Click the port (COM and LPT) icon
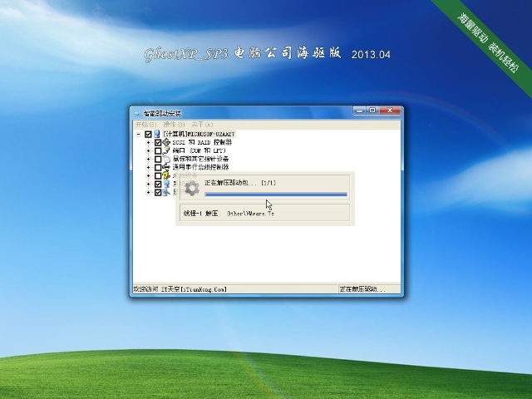The width and height of the screenshot is (532, 399). pos(166,150)
